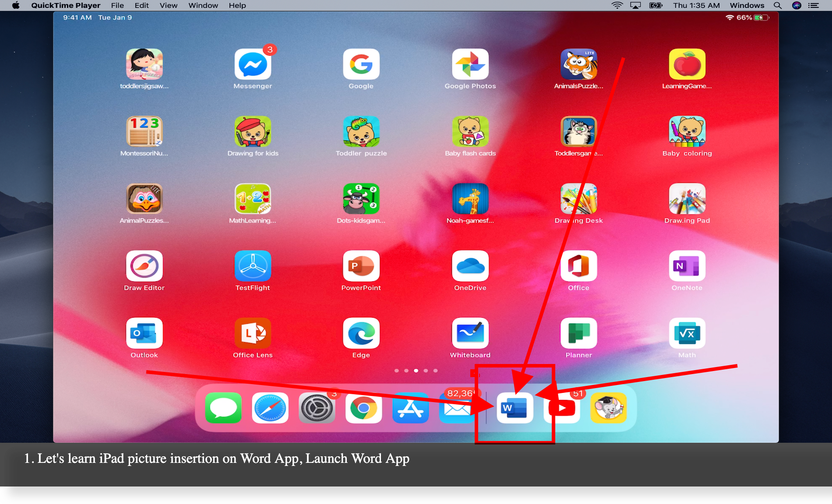This screenshot has height=504, width=832.
Task: Open the Draw.ing Pad app
Action: (687, 199)
